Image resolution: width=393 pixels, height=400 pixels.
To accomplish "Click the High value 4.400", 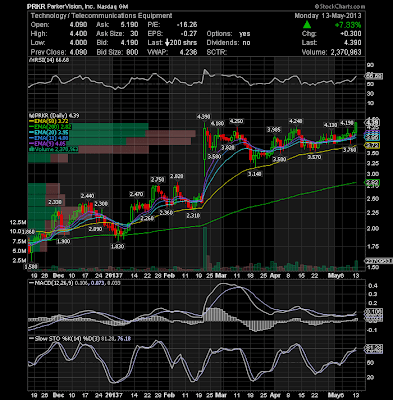I will tap(79, 34).
